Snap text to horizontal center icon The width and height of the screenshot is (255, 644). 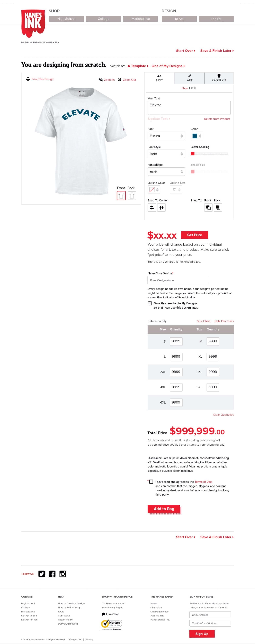(x=152, y=207)
